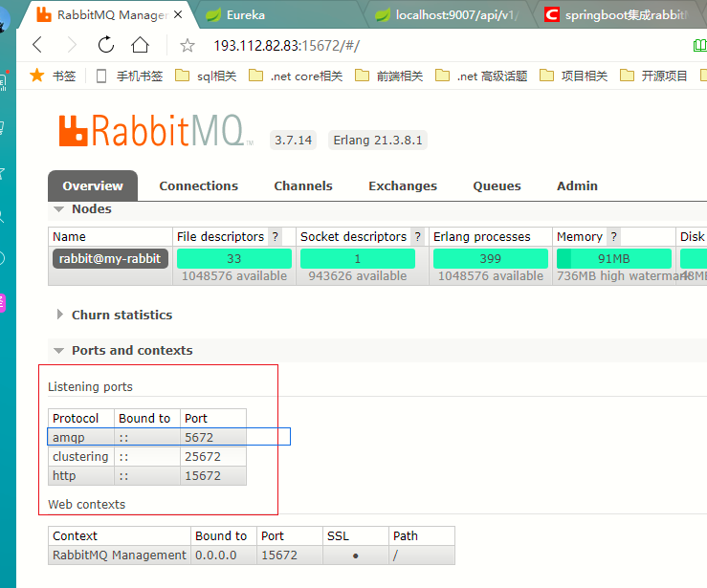
Task: Click the 3.7.14 version badge
Action: tap(293, 141)
